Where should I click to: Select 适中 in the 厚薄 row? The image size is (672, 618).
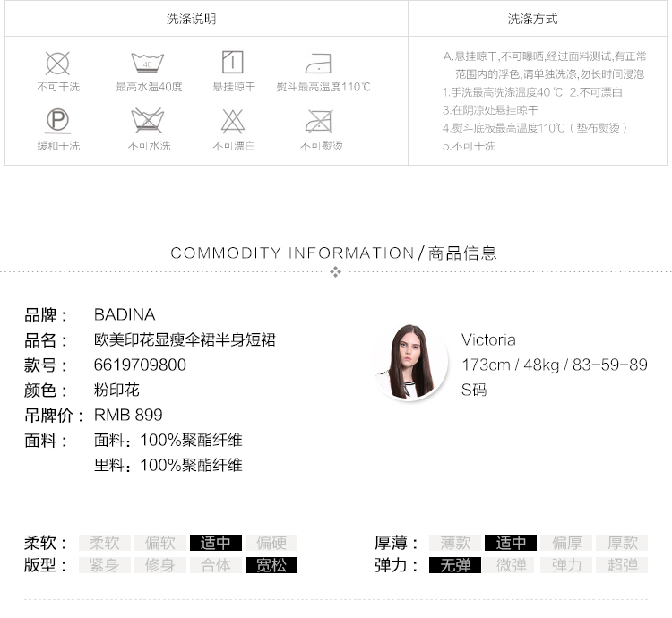click(x=511, y=543)
